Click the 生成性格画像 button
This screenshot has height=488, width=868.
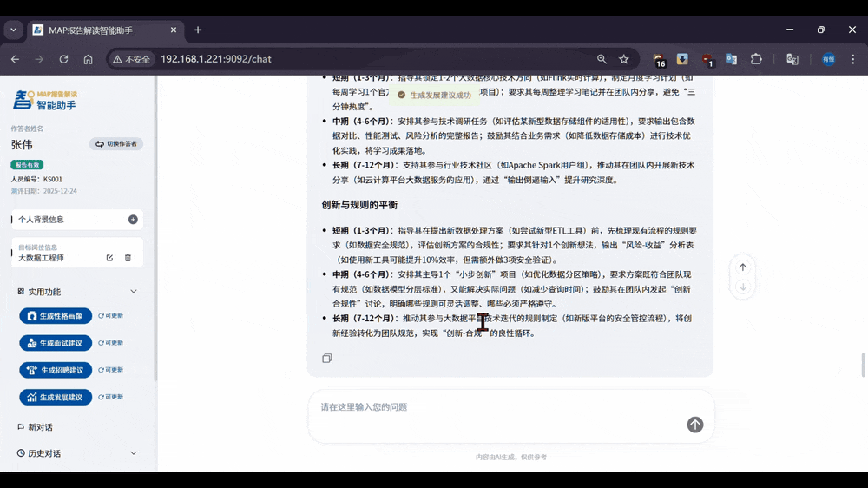tap(56, 316)
